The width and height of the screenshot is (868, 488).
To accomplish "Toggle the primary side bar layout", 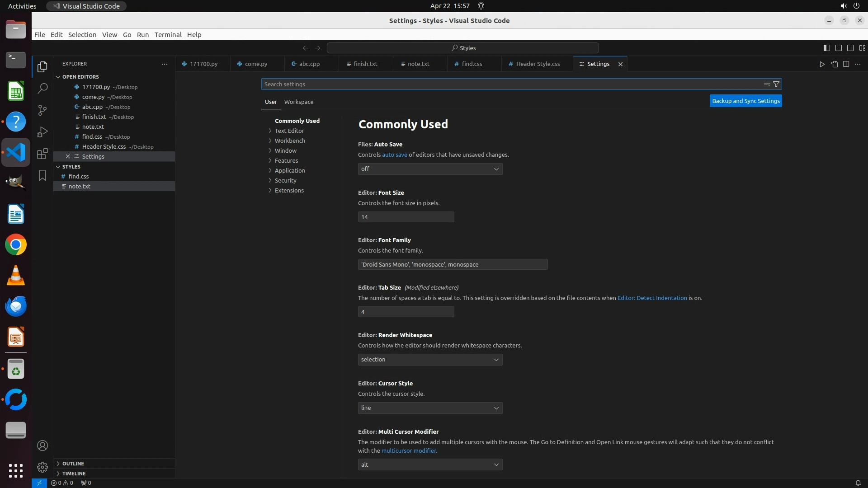I will tap(826, 48).
